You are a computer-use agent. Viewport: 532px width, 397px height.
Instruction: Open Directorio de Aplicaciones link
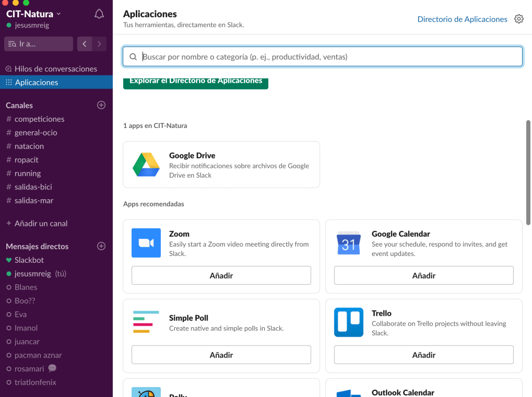coord(462,19)
